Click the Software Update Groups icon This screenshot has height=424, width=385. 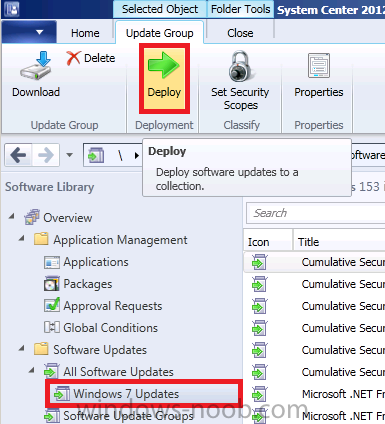[52, 415]
